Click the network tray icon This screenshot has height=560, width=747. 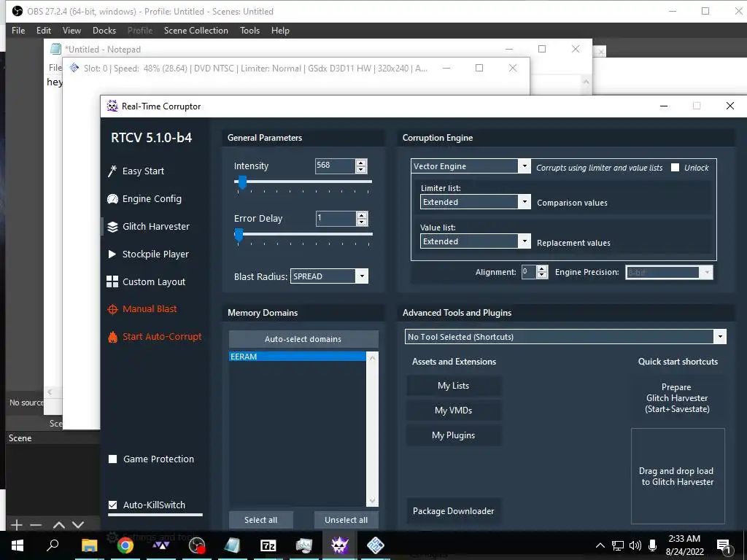[x=618, y=545]
